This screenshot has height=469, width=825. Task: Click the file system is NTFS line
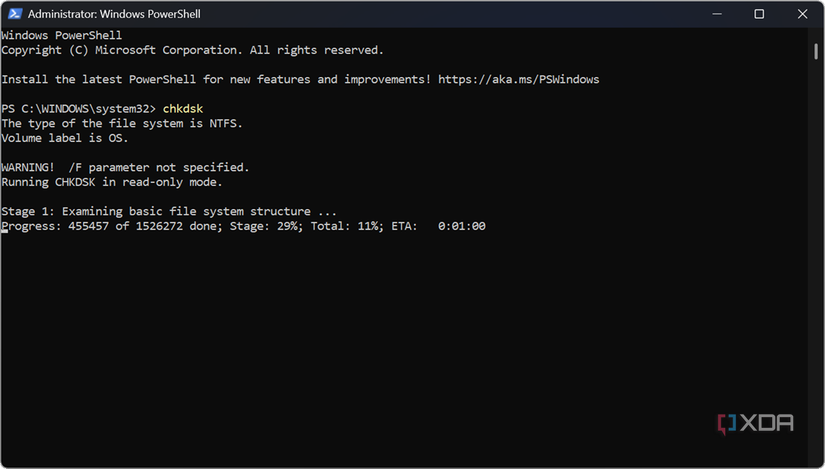click(x=121, y=123)
